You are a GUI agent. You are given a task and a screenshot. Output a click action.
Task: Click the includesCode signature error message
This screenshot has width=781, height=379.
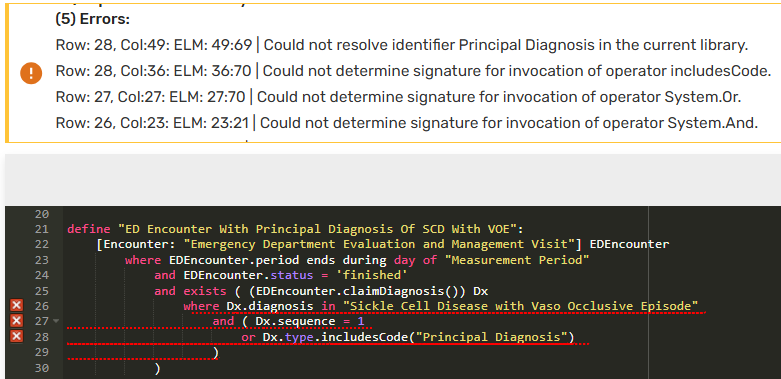[x=413, y=71]
